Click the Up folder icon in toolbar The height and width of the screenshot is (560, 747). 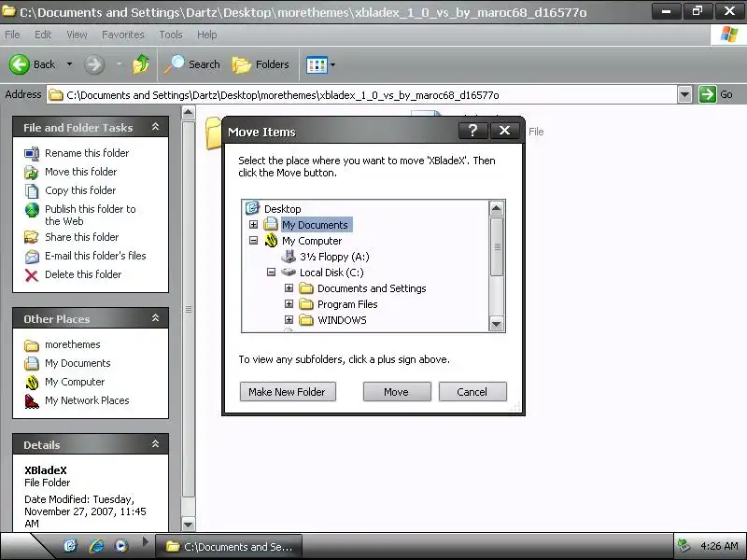click(141, 64)
